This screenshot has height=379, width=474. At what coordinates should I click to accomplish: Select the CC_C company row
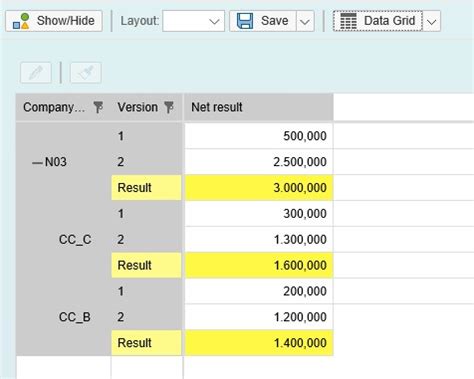[x=75, y=239]
